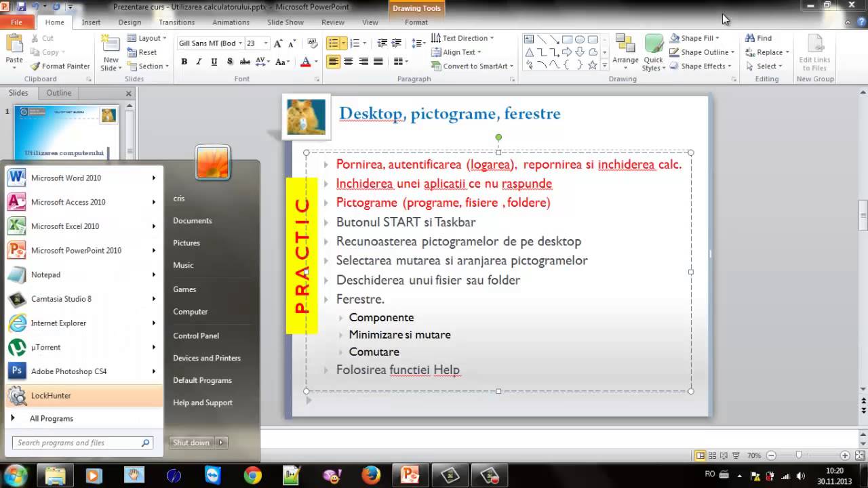Pick the Isosceles Triangle shape
Image resolution: width=868 pixels, height=488 pixels.
pyautogui.click(x=529, y=52)
